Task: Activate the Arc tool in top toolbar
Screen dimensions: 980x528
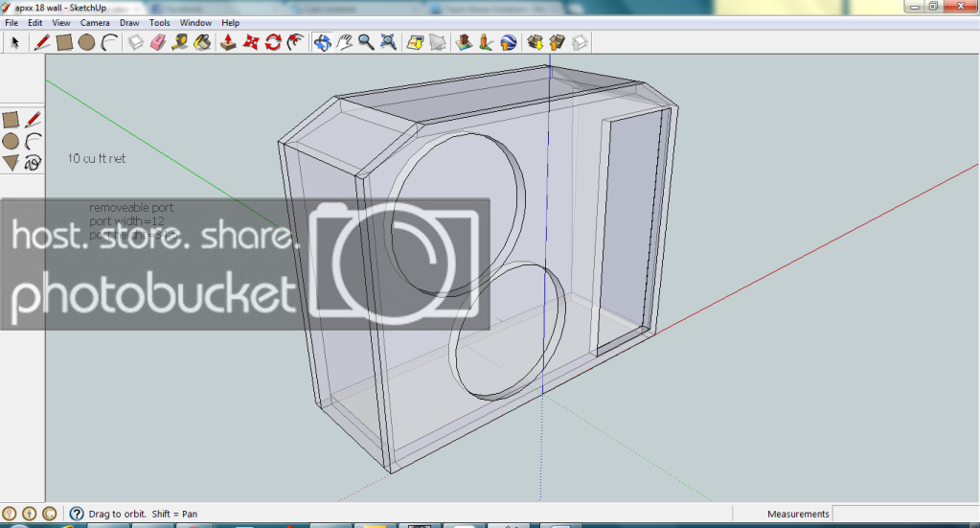Action: coord(109,42)
